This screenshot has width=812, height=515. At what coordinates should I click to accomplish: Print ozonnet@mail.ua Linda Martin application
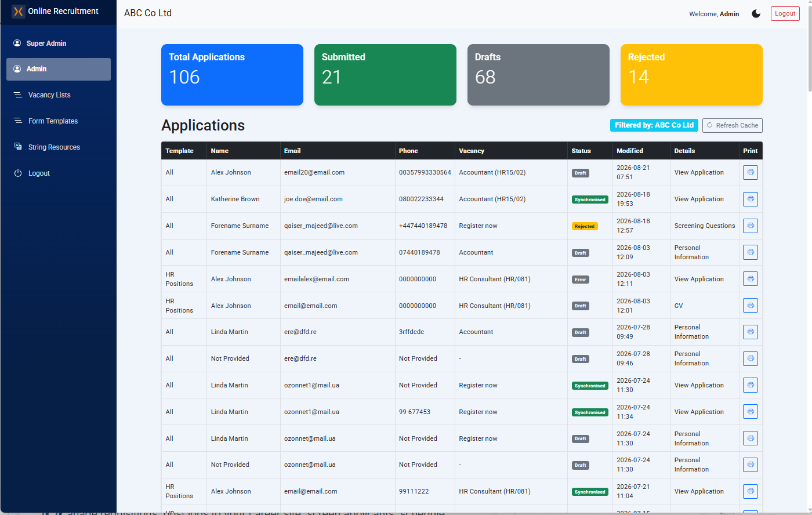(751, 438)
